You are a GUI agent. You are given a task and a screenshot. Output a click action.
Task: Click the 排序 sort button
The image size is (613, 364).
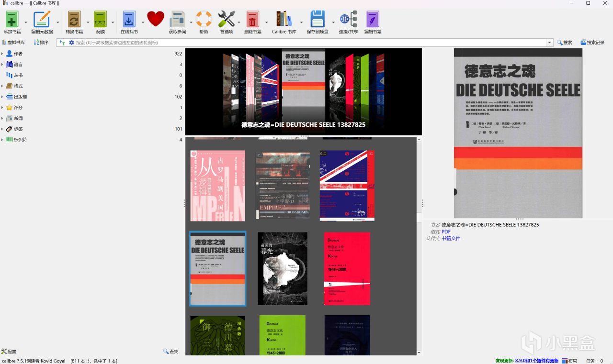[x=41, y=43]
